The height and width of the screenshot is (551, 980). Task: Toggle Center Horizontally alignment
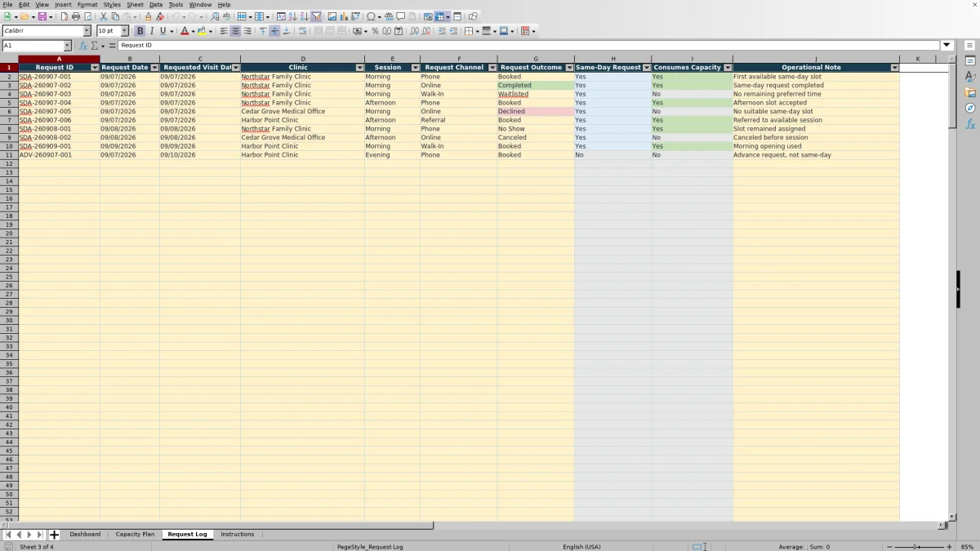pos(235,31)
